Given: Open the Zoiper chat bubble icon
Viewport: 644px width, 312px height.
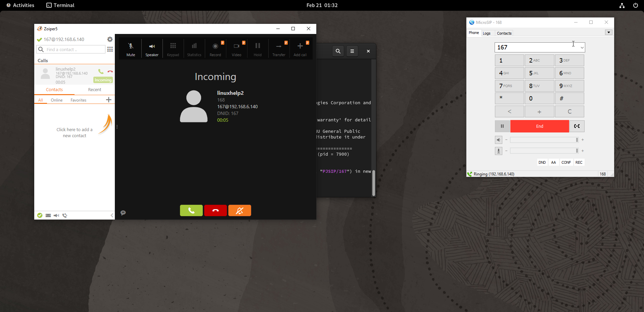Looking at the screenshot, I should tap(123, 213).
